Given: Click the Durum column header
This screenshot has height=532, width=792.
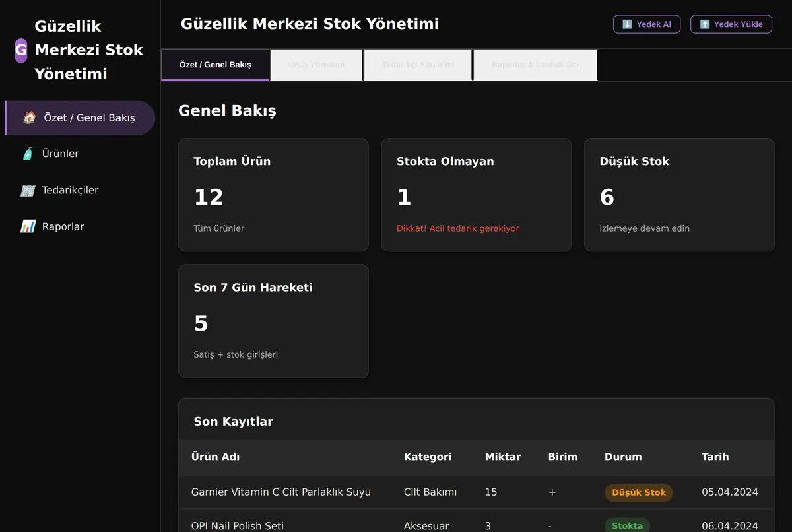Looking at the screenshot, I should click(623, 457).
